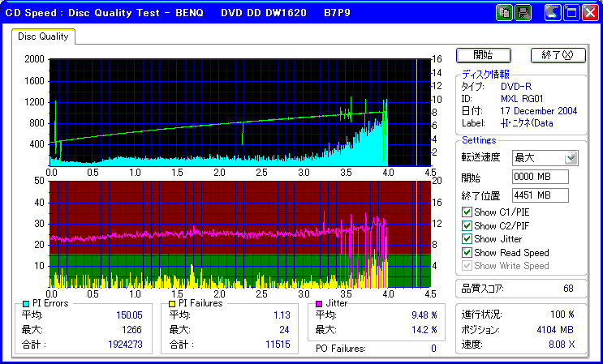Click the date 17 December 2004
Image resolution: width=603 pixels, height=364 pixels.
coord(538,111)
